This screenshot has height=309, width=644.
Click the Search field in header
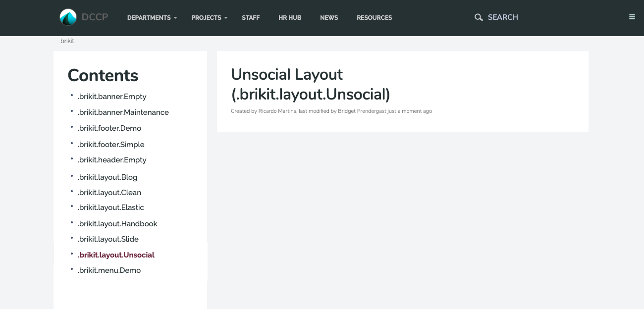click(503, 17)
